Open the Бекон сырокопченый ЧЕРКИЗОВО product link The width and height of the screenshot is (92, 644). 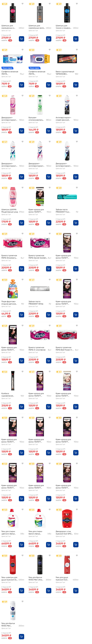tap(65, 73)
